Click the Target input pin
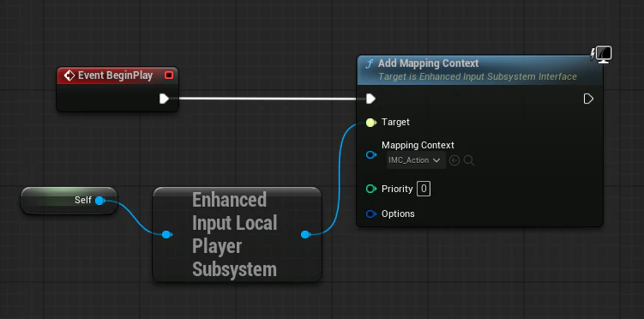The height and width of the screenshot is (319, 644). pos(370,123)
